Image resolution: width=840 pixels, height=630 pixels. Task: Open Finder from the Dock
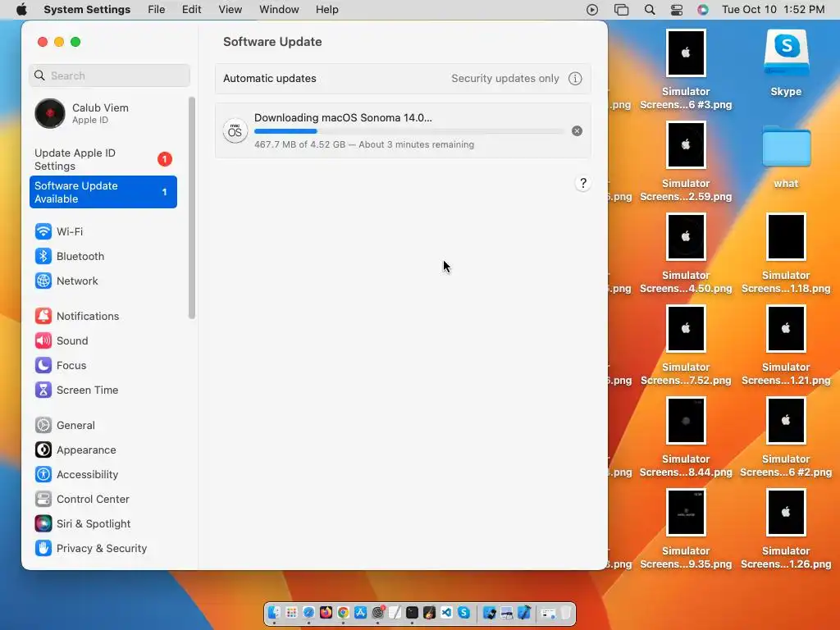[x=274, y=612]
